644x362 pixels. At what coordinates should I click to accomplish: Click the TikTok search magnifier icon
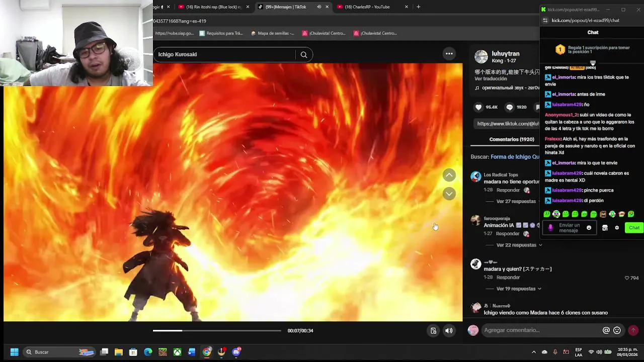(x=304, y=55)
